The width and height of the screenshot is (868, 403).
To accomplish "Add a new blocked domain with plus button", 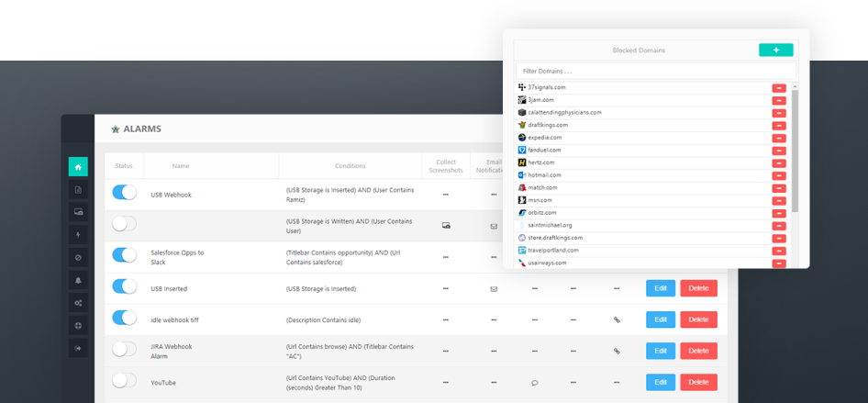I will click(x=775, y=50).
